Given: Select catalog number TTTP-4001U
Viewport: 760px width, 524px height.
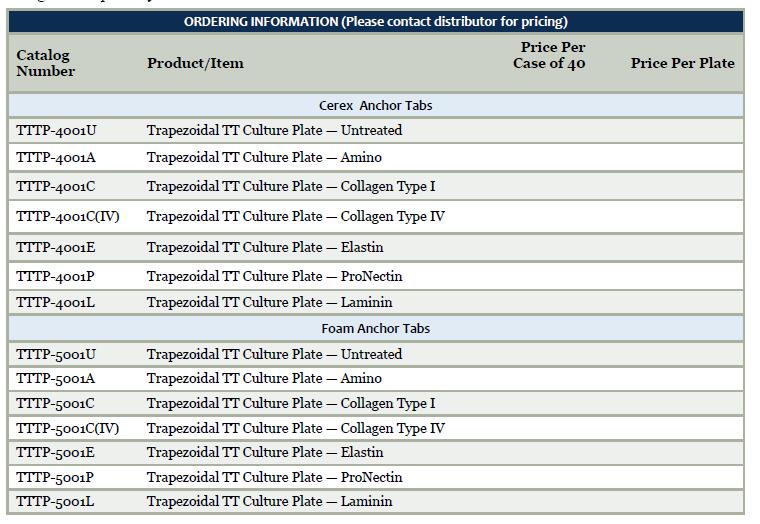Looking at the screenshot, I should pos(57,130).
